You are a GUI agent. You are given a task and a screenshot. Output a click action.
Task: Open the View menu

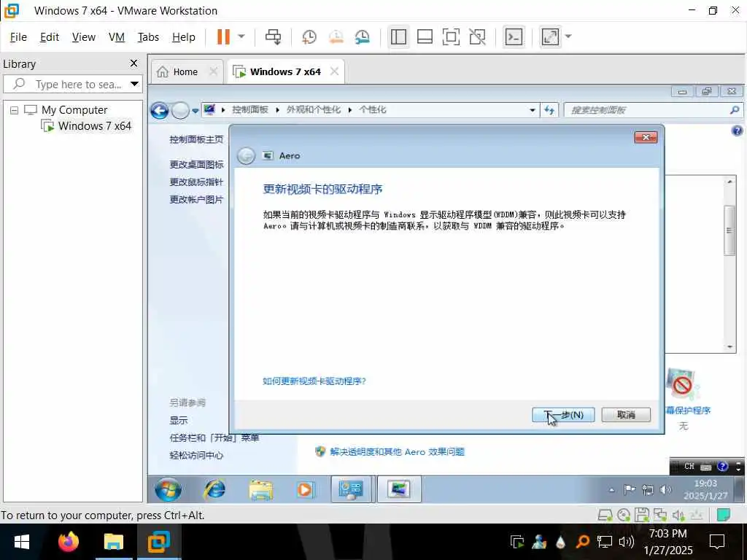coord(83,36)
